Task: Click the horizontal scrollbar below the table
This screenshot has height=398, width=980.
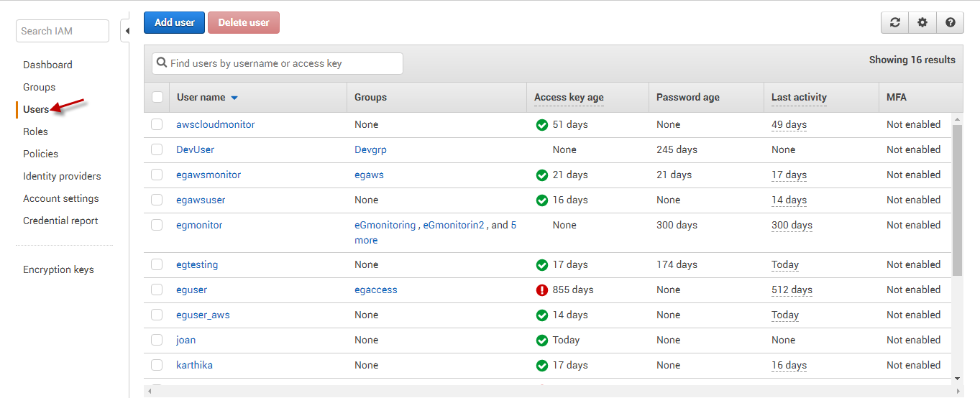Action: [x=554, y=391]
